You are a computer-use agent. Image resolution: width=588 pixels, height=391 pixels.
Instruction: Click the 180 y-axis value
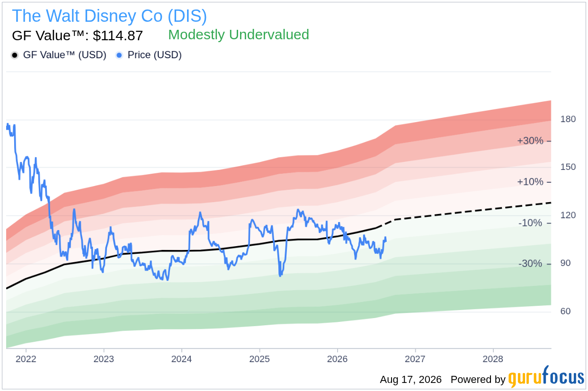tap(568, 119)
